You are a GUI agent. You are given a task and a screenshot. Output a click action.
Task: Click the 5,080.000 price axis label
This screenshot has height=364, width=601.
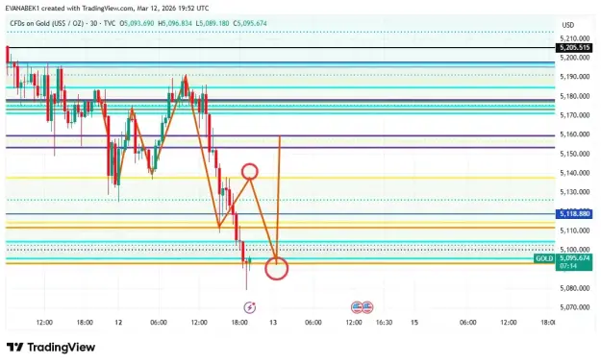[574, 288]
